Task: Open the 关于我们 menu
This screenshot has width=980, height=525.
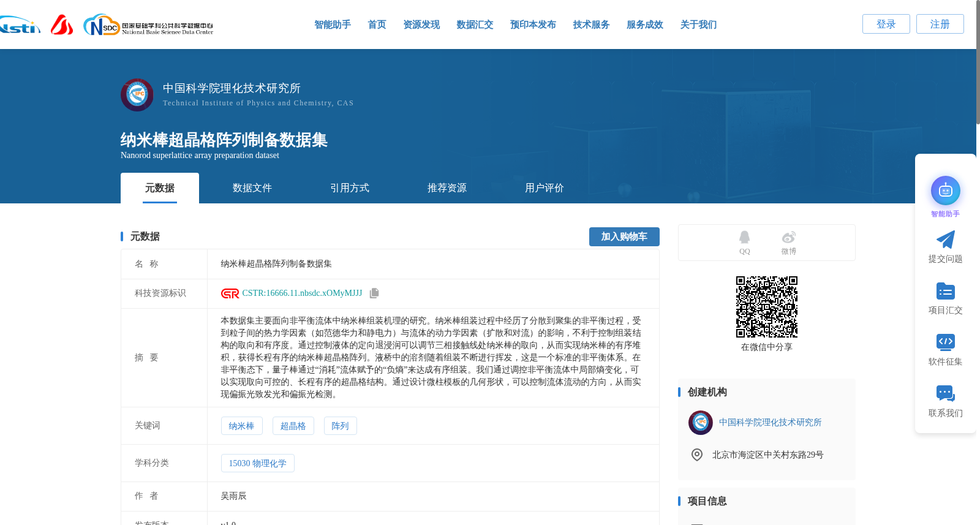Action: [x=698, y=25]
